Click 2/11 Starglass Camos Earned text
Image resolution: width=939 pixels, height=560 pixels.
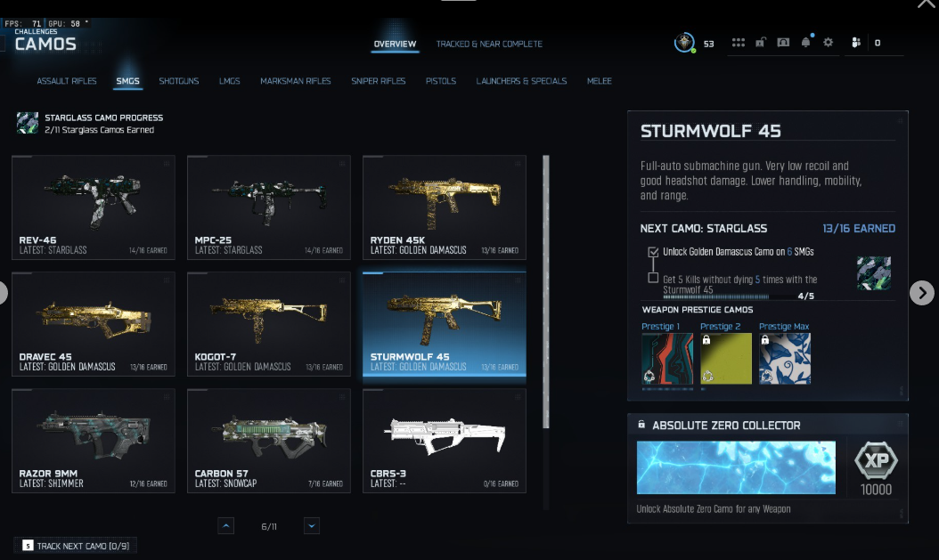pyautogui.click(x=100, y=130)
